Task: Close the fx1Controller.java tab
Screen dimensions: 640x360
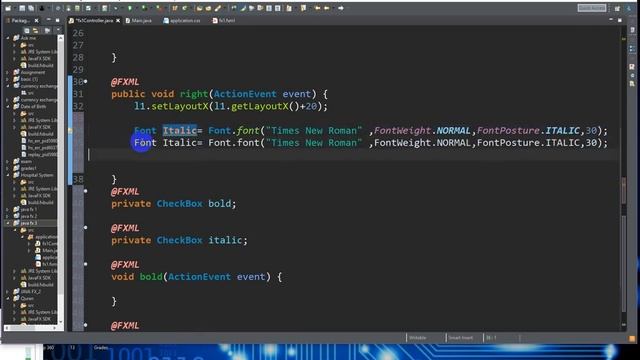Action: point(118,20)
